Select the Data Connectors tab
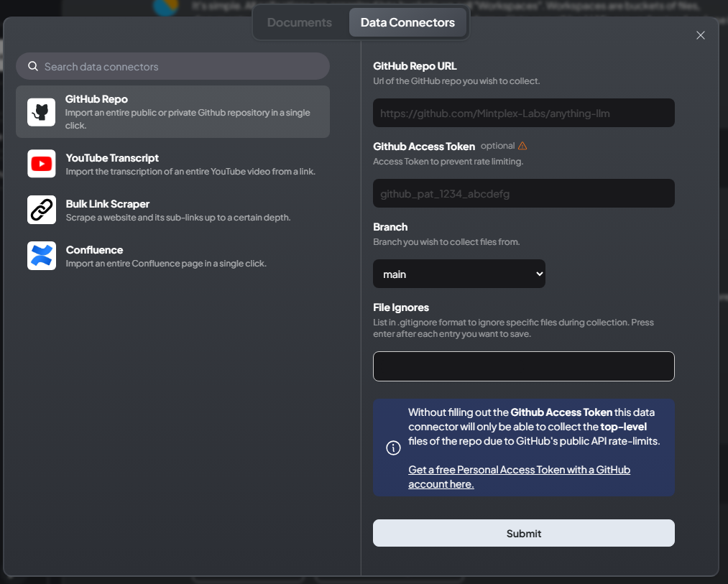The width and height of the screenshot is (728, 584). click(407, 22)
